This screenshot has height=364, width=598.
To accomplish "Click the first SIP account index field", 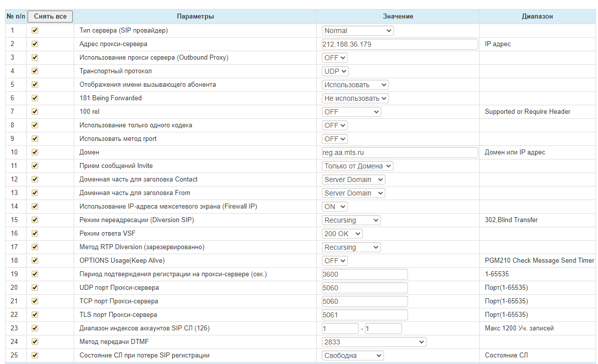I will 340,328.
